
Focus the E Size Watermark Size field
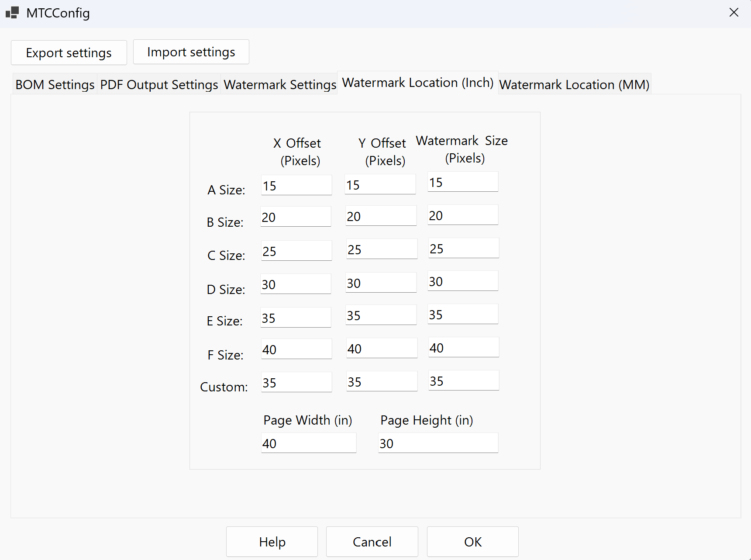coord(463,314)
